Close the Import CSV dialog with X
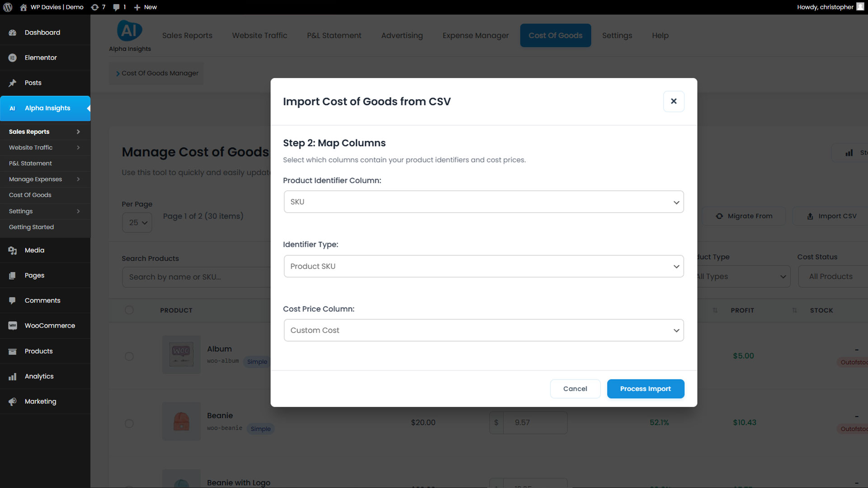Viewport: 868px width, 488px height. click(674, 101)
